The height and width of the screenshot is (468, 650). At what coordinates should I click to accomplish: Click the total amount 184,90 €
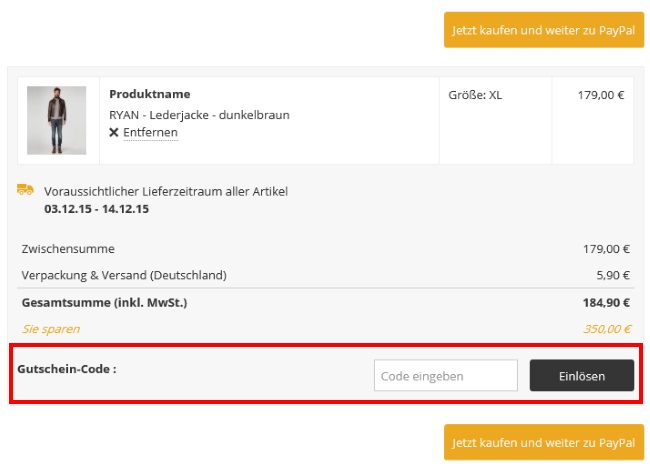[x=606, y=303]
